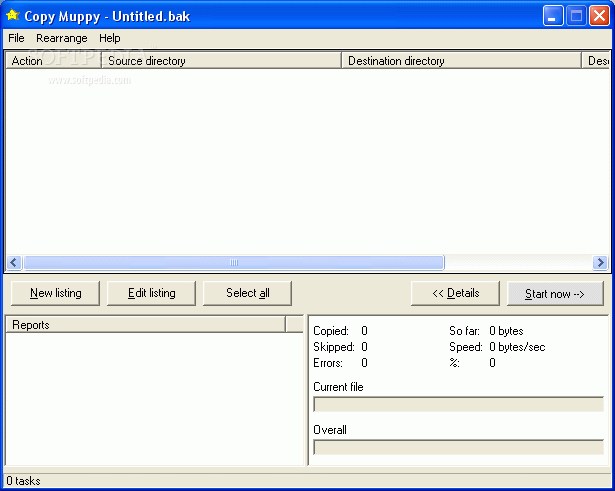Close the Copy Muppy window
615x491 pixels.
click(599, 16)
